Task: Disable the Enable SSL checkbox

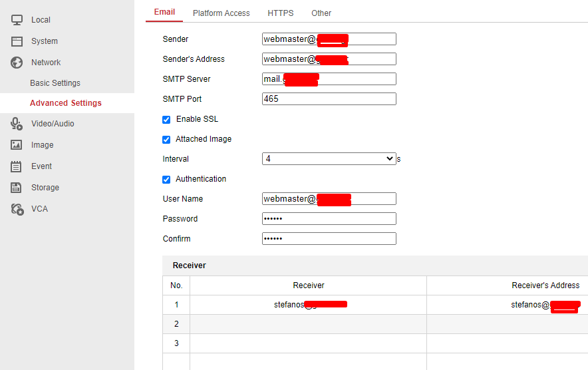Action: pos(166,119)
